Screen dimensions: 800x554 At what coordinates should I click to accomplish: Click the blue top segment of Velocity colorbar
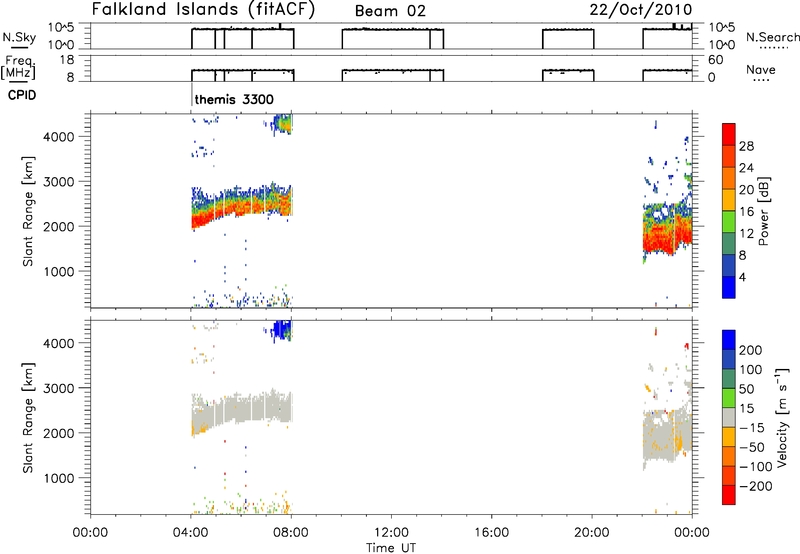click(x=729, y=340)
